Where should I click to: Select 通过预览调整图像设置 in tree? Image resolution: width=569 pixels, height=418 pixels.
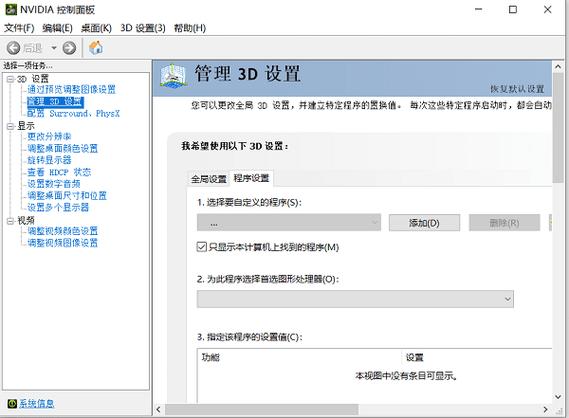[x=71, y=89]
